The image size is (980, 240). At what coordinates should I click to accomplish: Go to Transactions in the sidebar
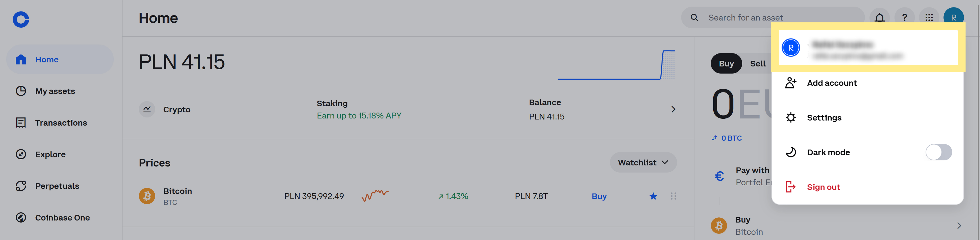coord(61,123)
